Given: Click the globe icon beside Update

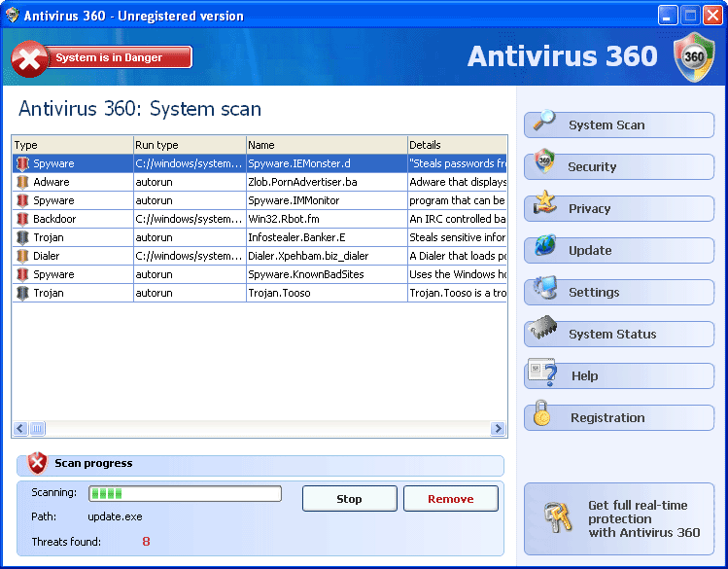Looking at the screenshot, I should click(x=544, y=245).
